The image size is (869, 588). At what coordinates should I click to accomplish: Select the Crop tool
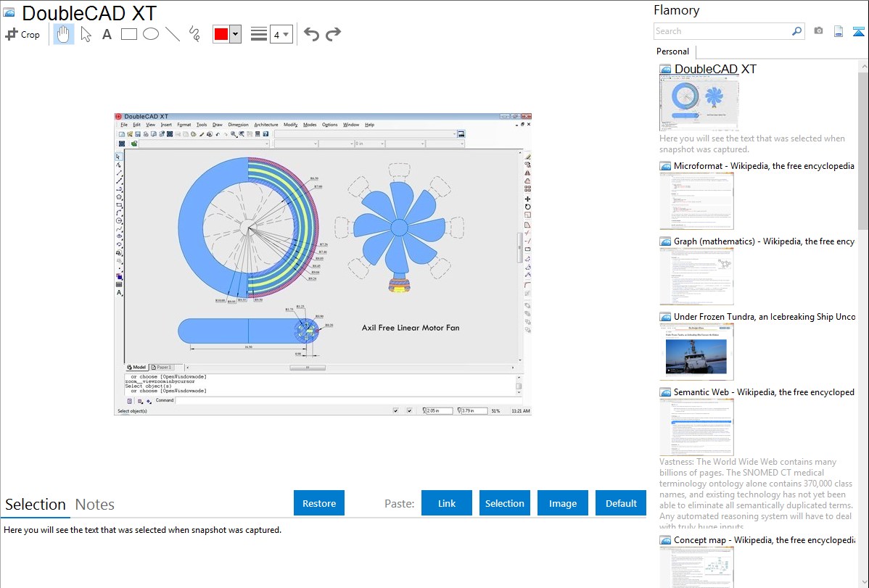pyautogui.click(x=22, y=34)
